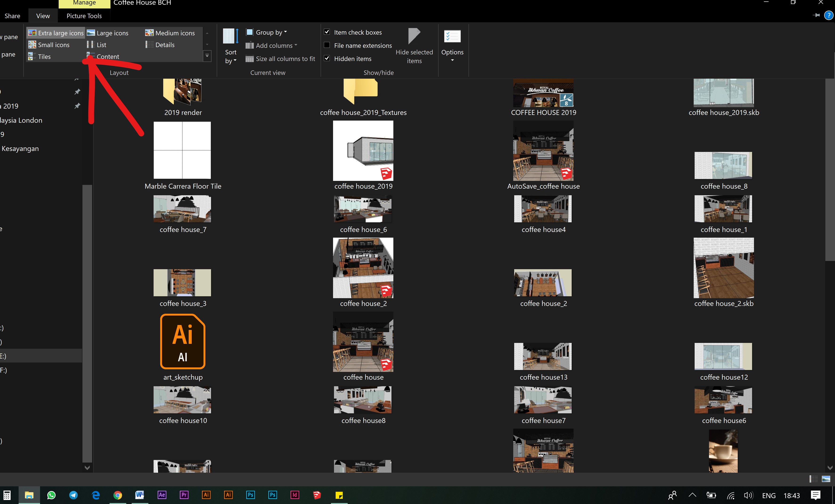Click navigation pane vertical scrollbar
Screen dimensions: 835x504
[x=87, y=323]
